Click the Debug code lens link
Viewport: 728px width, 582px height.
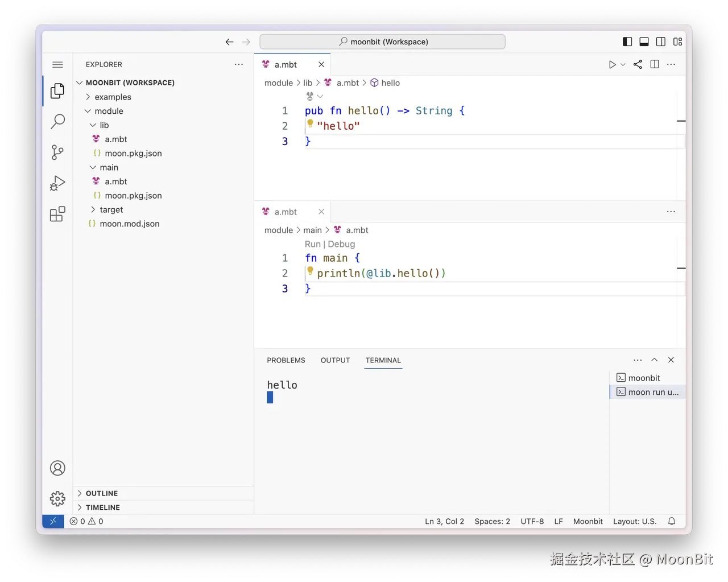click(x=341, y=244)
